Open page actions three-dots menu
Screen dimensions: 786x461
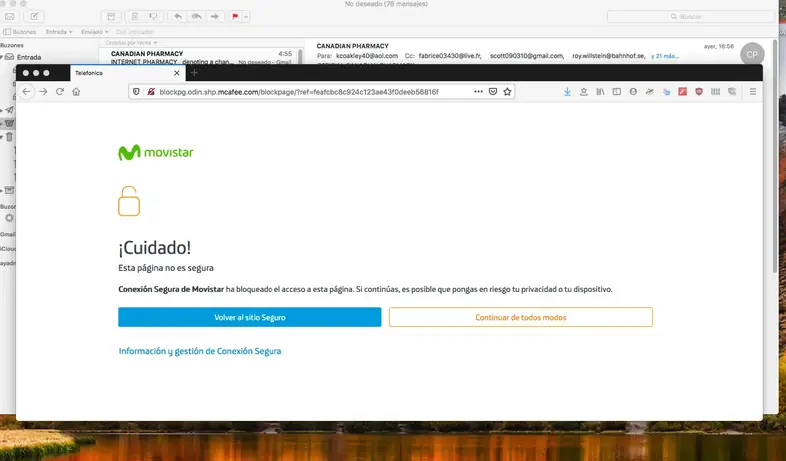(478, 92)
